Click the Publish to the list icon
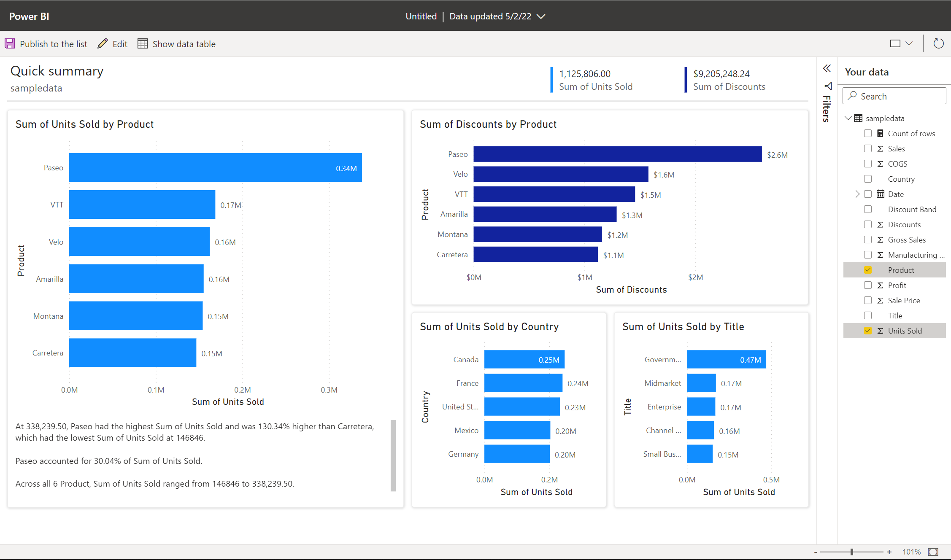951x560 pixels. 10,43
